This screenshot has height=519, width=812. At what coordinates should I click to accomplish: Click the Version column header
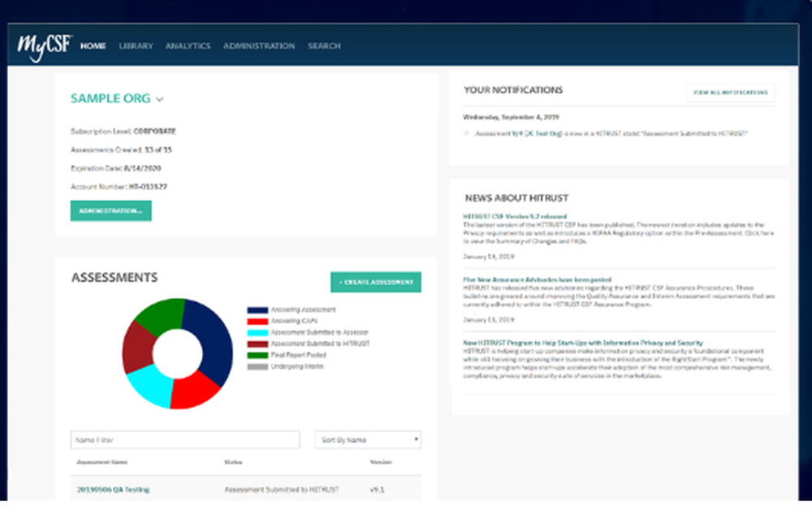(381, 462)
